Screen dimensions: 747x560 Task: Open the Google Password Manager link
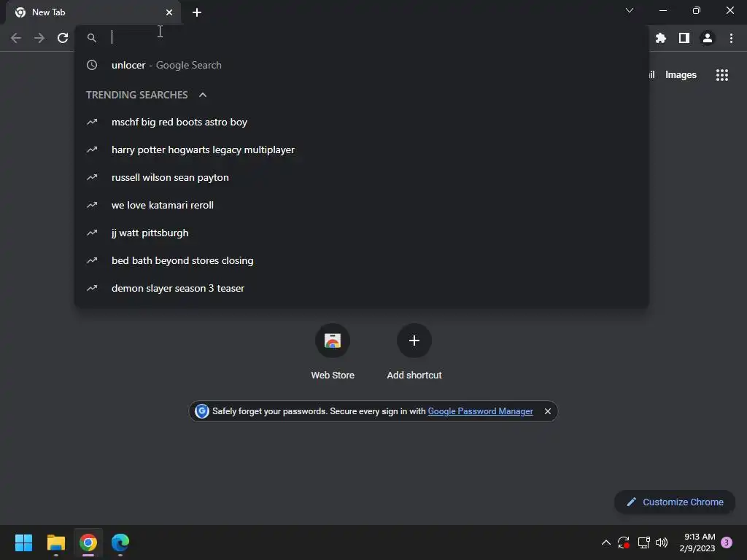click(480, 411)
